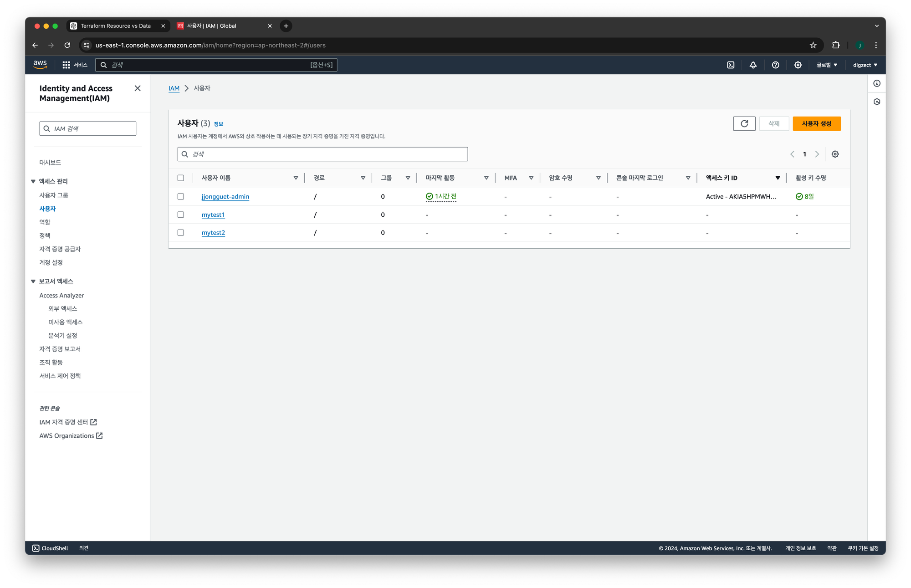
Task: Open CloudShell icon in footer
Action: pyautogui.click(x=36, y=548)
